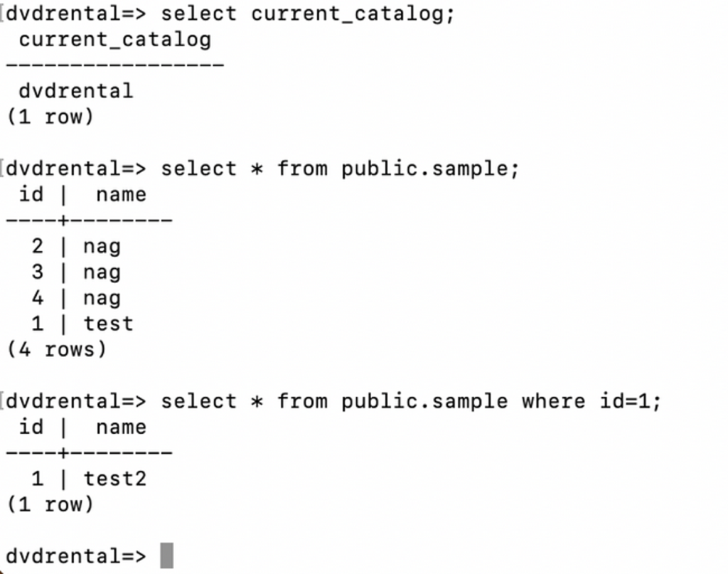The height and width of the screenshot is (574, 728).
Task: Click the terminal cursor block at the prompt
Action: 166,556
